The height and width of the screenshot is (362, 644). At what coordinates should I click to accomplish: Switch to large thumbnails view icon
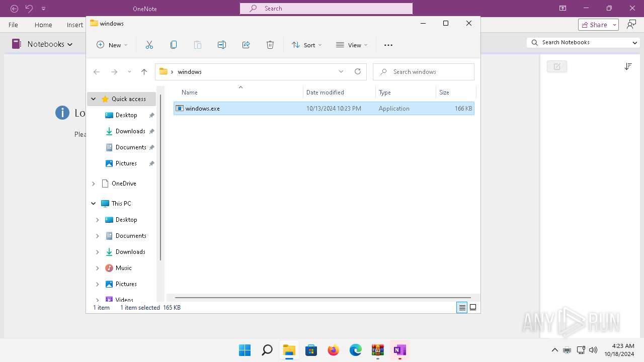[x=473, y=308]
